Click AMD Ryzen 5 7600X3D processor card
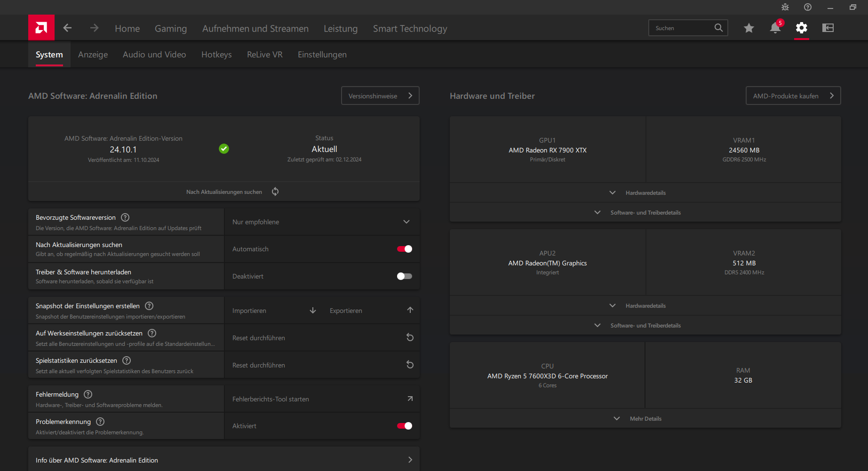Image resolution: width=868 pixels, height=471 pixels. [548, 375]
